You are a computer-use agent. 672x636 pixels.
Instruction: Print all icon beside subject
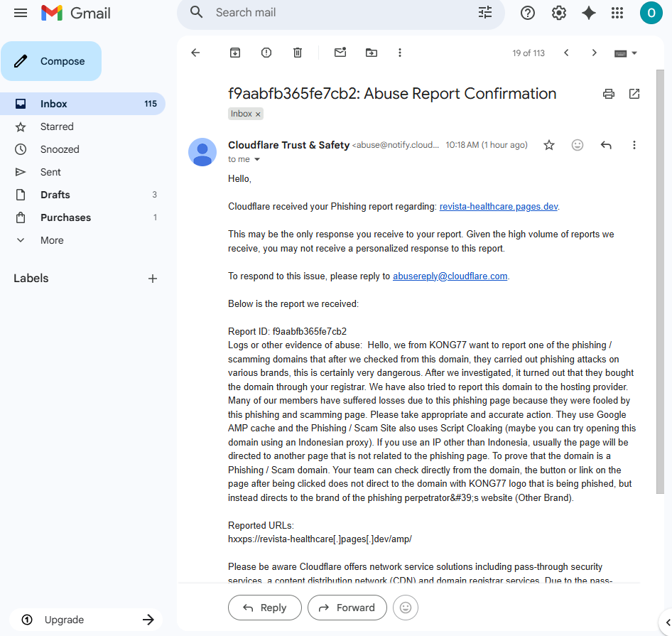[609, 94]
